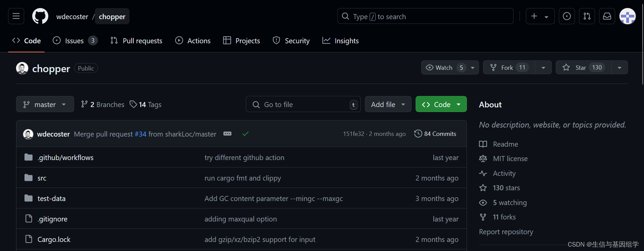
Task: Open the master branch dropdown
Action: tap(45, 104)
